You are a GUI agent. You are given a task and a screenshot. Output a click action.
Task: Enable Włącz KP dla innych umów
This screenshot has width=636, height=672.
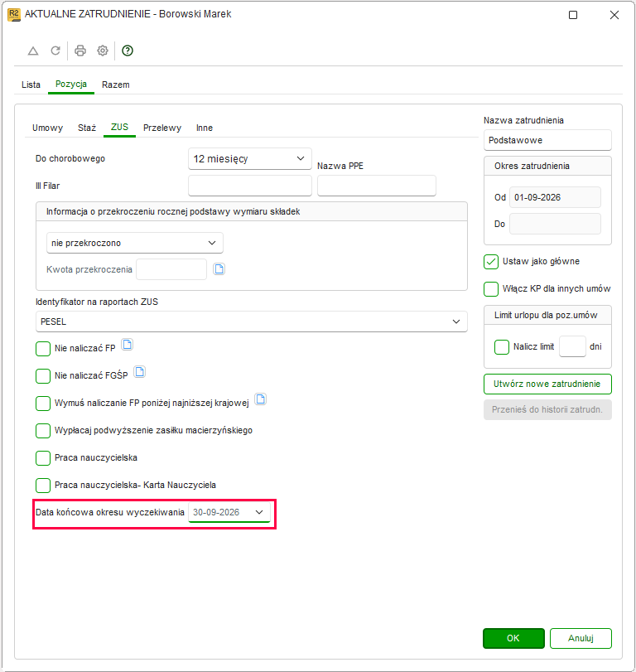click(491, 289)
